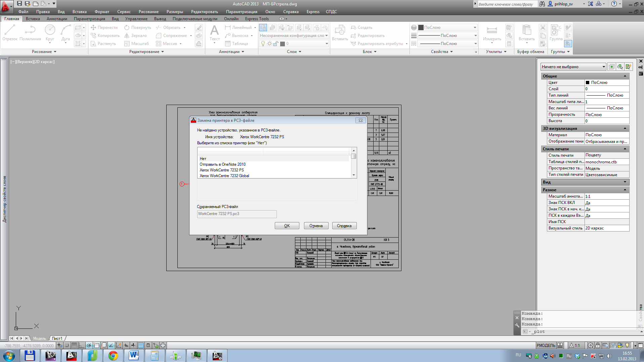Click the Копировать tool in ribbon
Image resolution: width=644 pixels, height=362 pixels.
105,36
